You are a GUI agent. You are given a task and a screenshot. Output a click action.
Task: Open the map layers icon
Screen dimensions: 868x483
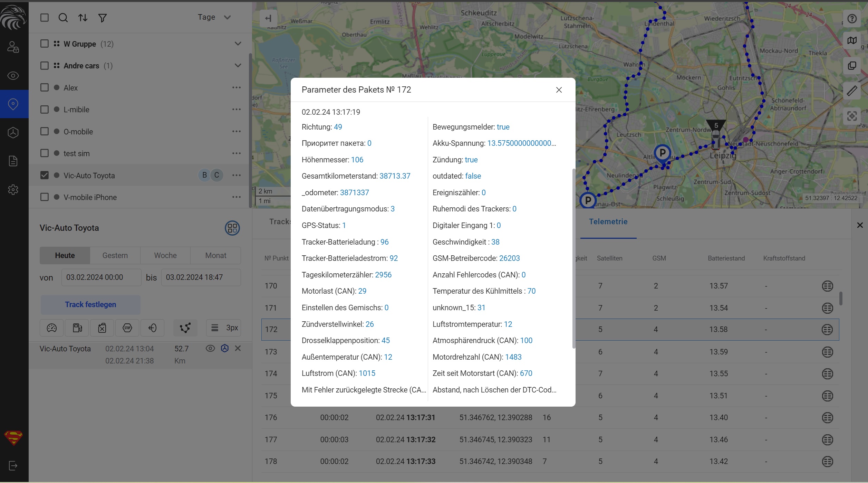(x=852, y=40)
